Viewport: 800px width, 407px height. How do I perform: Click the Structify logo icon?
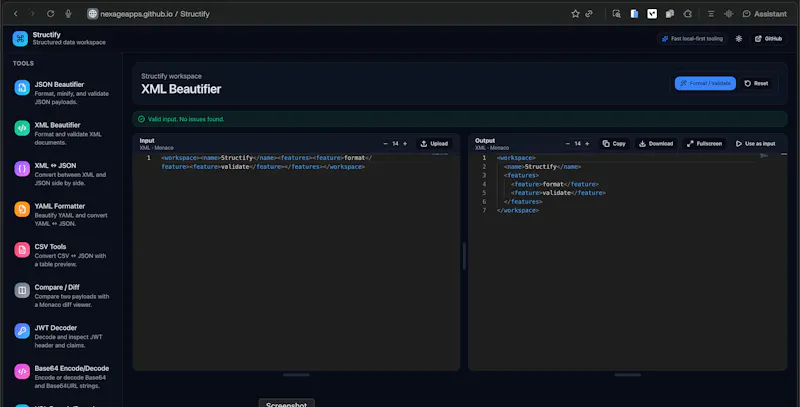coord(20,38)
